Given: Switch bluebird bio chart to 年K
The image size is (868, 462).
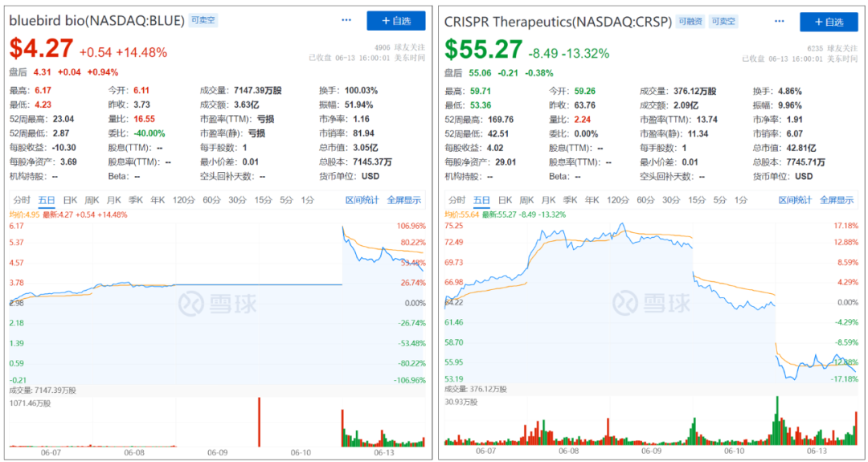Looking at the screenshot, I should pos(158,200).
